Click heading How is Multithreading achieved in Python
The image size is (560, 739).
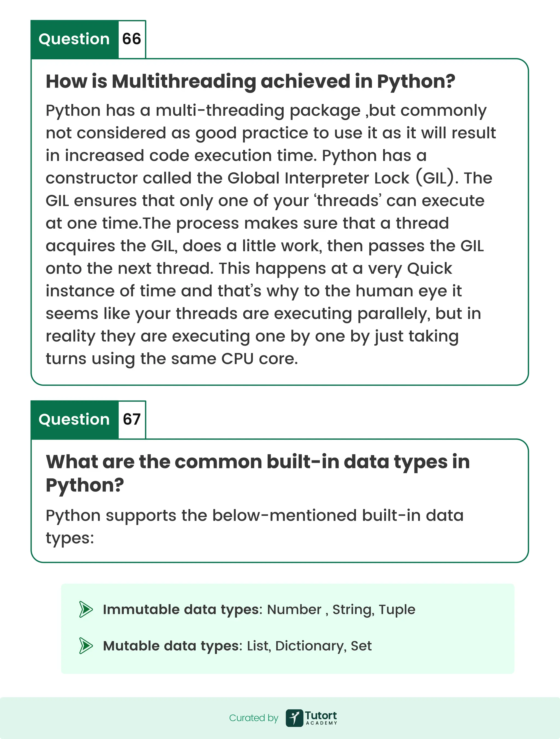point(250,81)
